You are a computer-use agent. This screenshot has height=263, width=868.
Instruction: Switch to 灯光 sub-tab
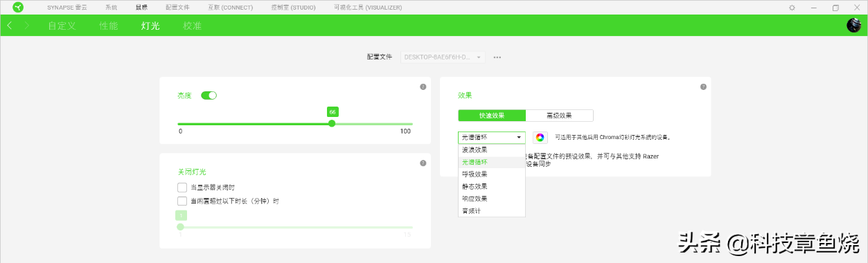(150, 26)
